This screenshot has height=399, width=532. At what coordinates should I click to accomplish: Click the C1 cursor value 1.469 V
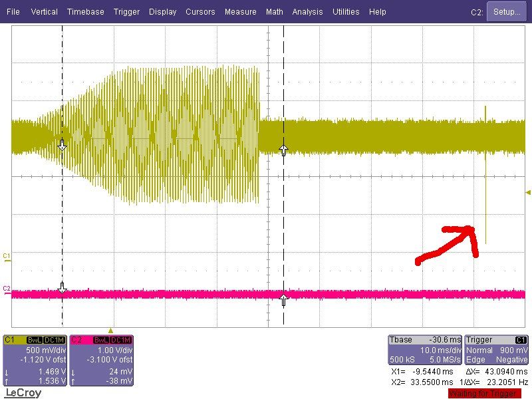point(52,372)
